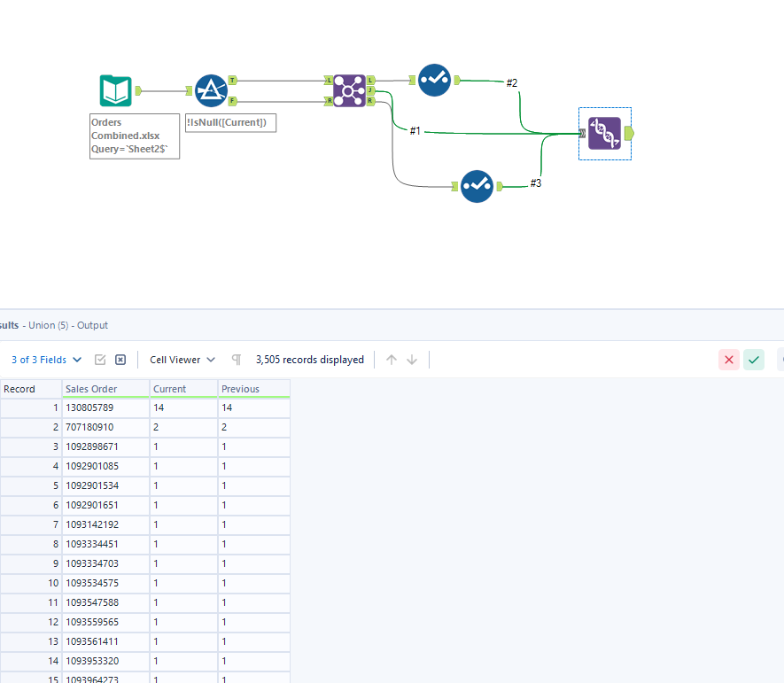Select cell with Sales Order 1093534575

105,584
